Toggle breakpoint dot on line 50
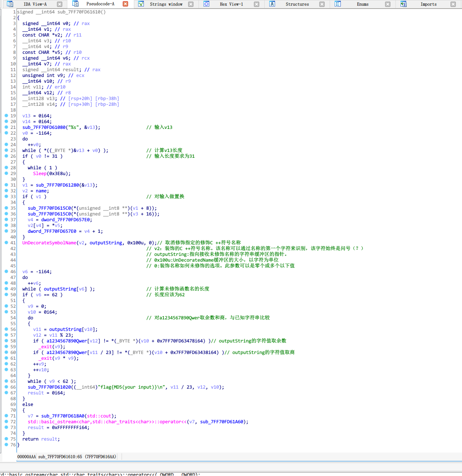This screenshot has width=462, height=476. (6, 294)
